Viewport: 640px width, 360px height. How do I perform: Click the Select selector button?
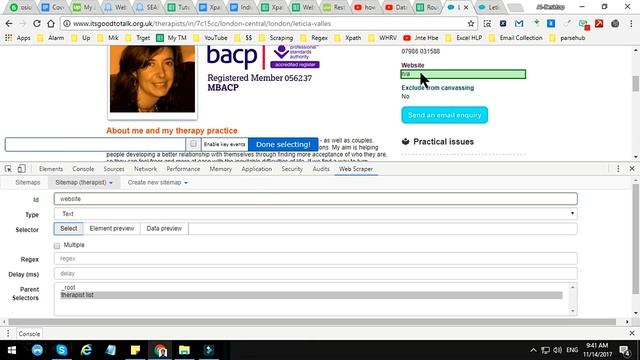69,229
